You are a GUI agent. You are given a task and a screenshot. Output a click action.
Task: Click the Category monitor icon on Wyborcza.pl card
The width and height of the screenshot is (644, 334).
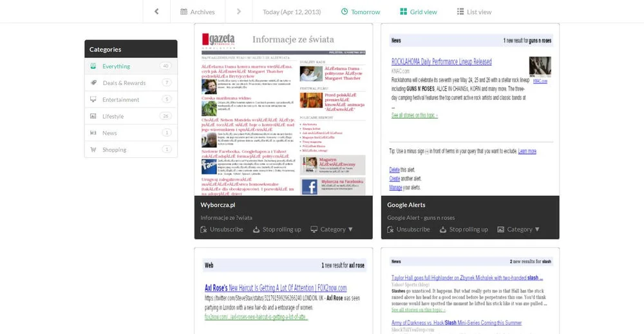pyautogui.click(x=314, y=230)
